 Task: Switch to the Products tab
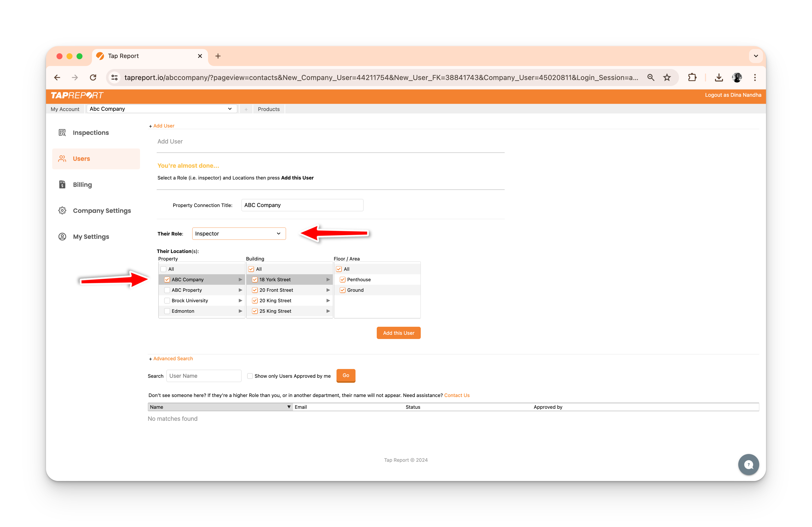tap(268, 109)
